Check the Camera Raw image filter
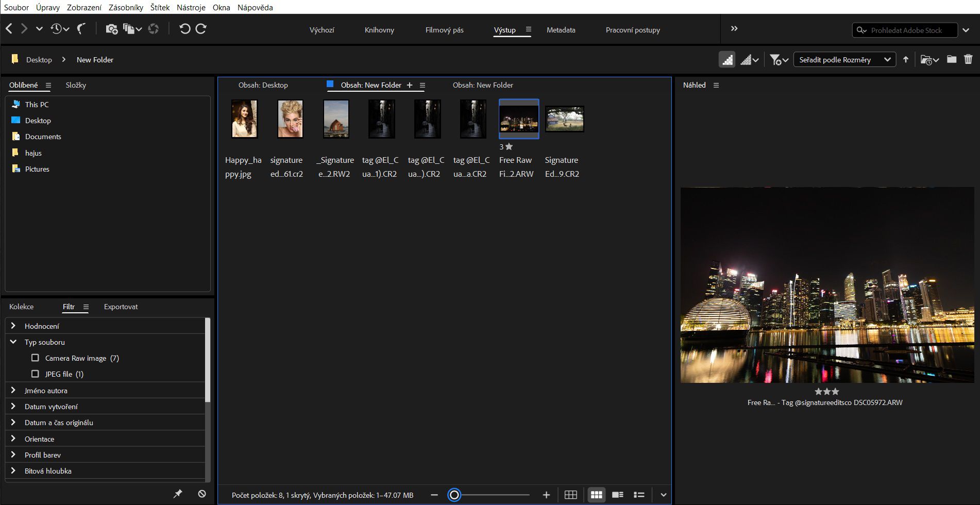 click(35, 358)
